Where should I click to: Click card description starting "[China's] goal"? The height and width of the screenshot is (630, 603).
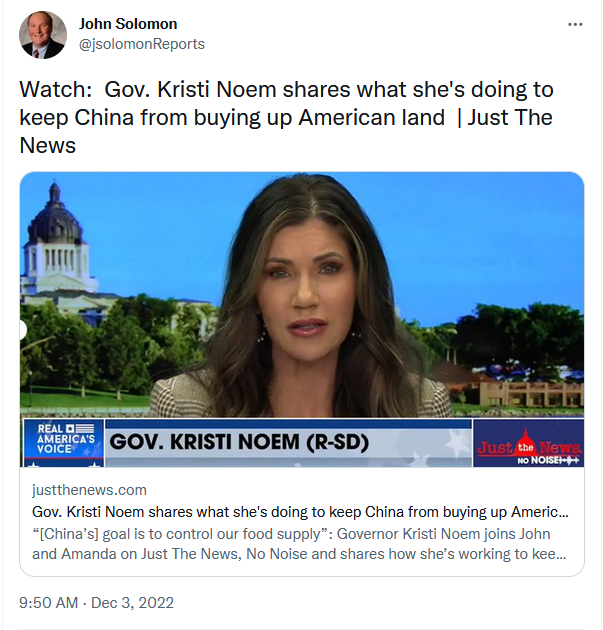pyautogui.click(x=299, y=544)
